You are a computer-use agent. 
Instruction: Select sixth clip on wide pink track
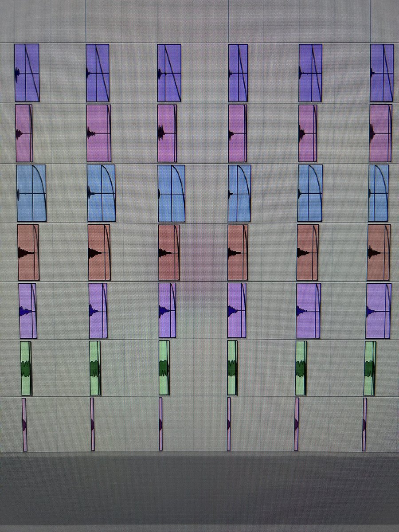tap(380, 133)
